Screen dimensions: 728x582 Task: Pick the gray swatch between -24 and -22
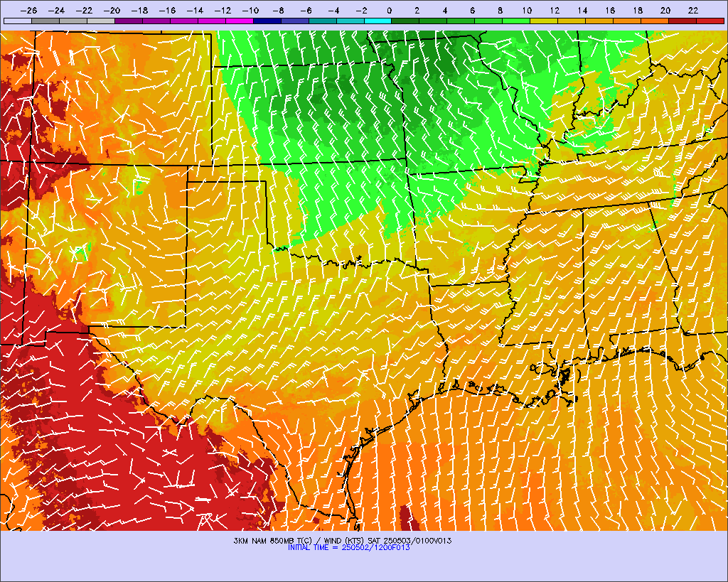(73, 21)
